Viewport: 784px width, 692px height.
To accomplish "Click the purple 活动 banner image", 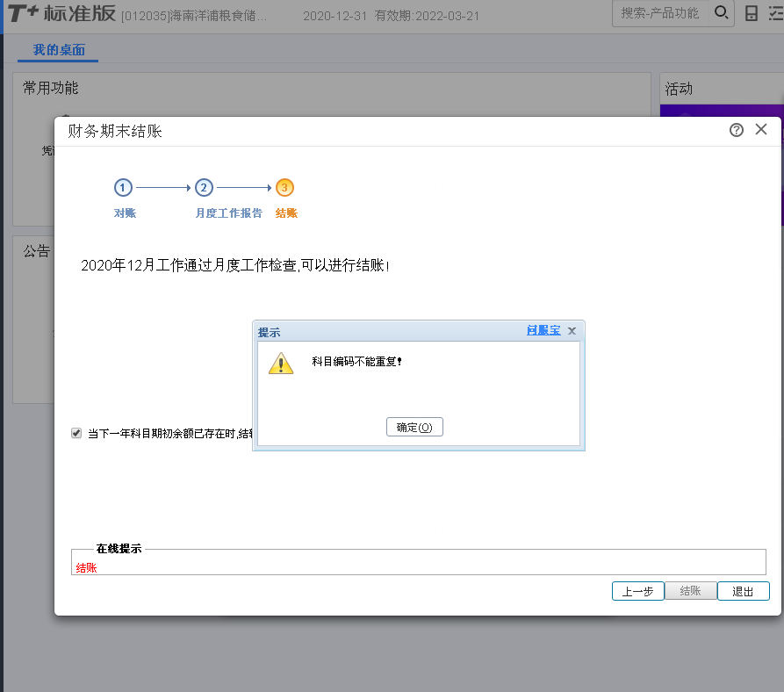I will (x=722, y=111).
